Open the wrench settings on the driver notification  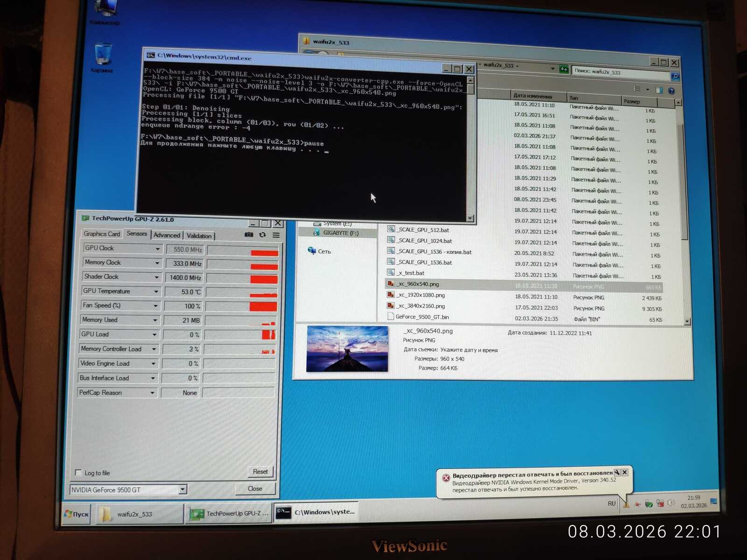tap(617, 472)
